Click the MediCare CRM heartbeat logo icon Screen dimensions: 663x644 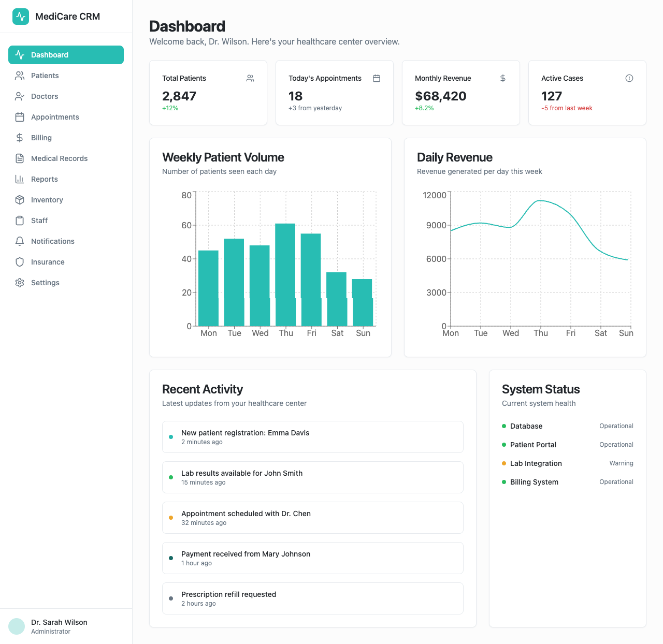[x=21, y=17]
